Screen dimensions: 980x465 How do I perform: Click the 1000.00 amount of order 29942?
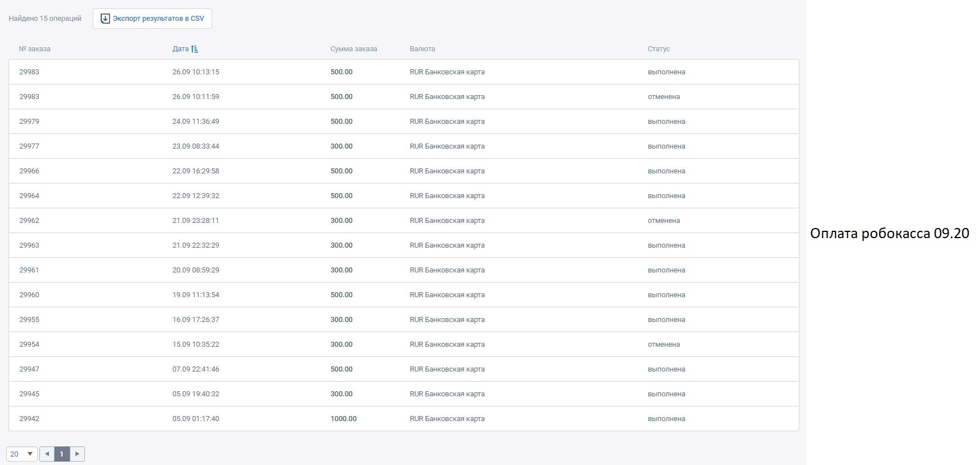click(x=343, y=419)
